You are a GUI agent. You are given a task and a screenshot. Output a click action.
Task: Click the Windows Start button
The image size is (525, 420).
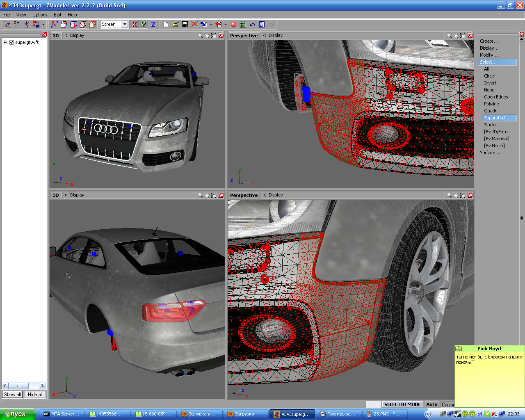(x=18, y=414)
